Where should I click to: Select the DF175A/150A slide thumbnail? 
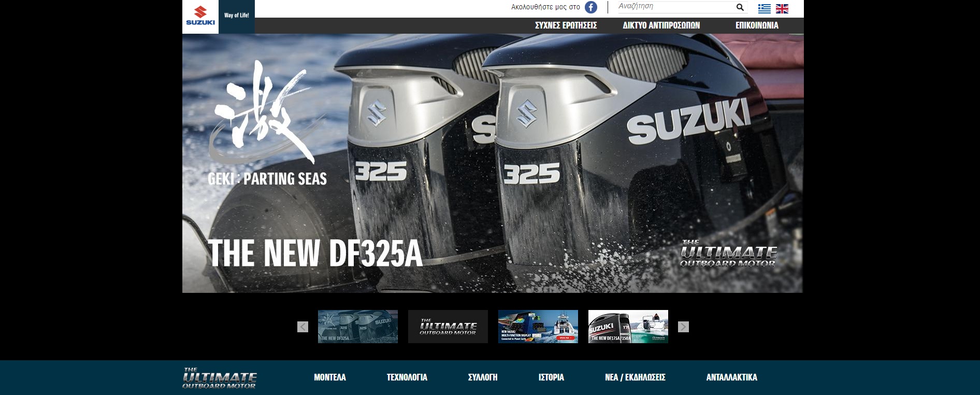click(628, 327)
